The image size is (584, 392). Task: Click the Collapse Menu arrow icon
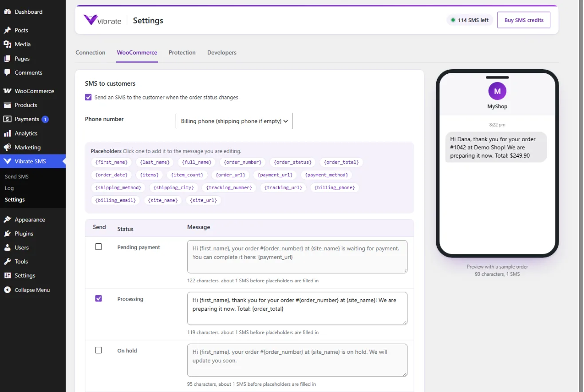[x=7, y=290]
